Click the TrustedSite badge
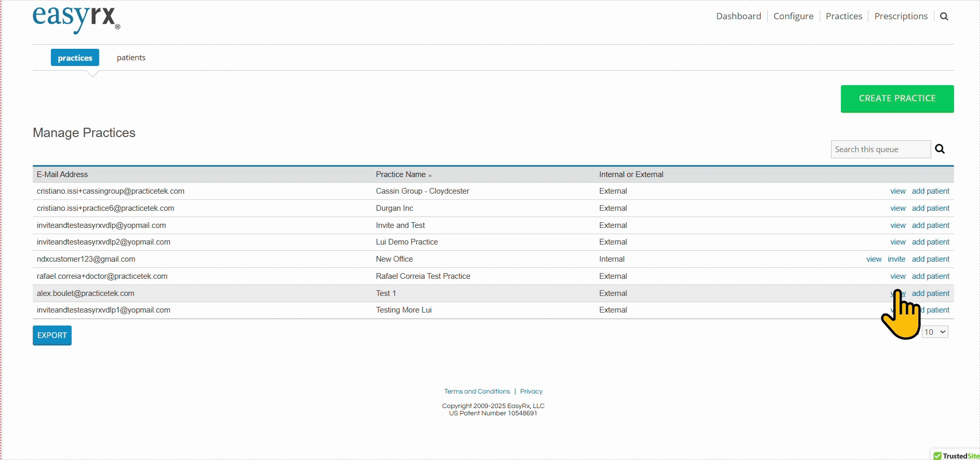This screenshot has height=460, width=980. pos(956,455)
